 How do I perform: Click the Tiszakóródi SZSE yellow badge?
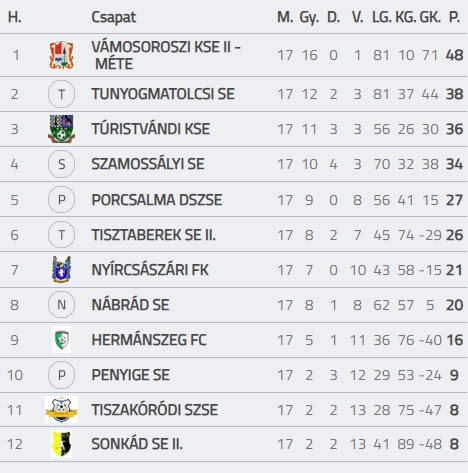point(61,410)
